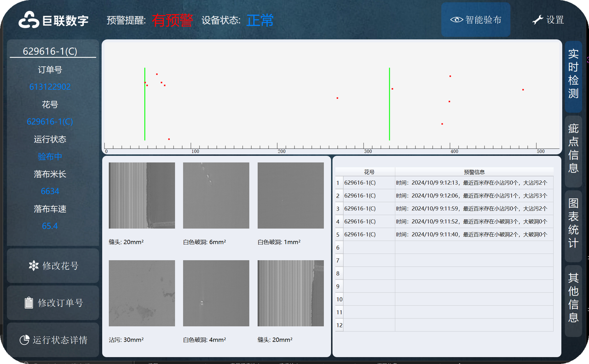Click the red defect dot near 270 on the chart
Screen dimensions: 589x364
[x=337, y=98]
